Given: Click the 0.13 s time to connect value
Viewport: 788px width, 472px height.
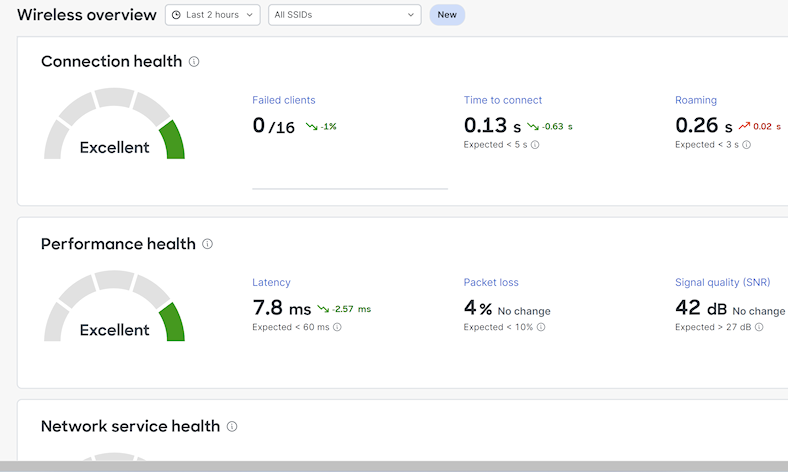Looking at the screenshot, I should pos(492,126).
